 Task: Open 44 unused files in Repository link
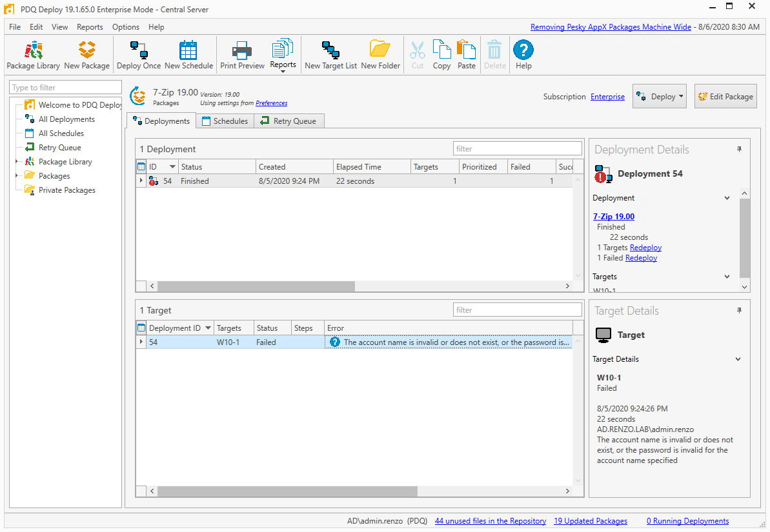pos(490,520)
